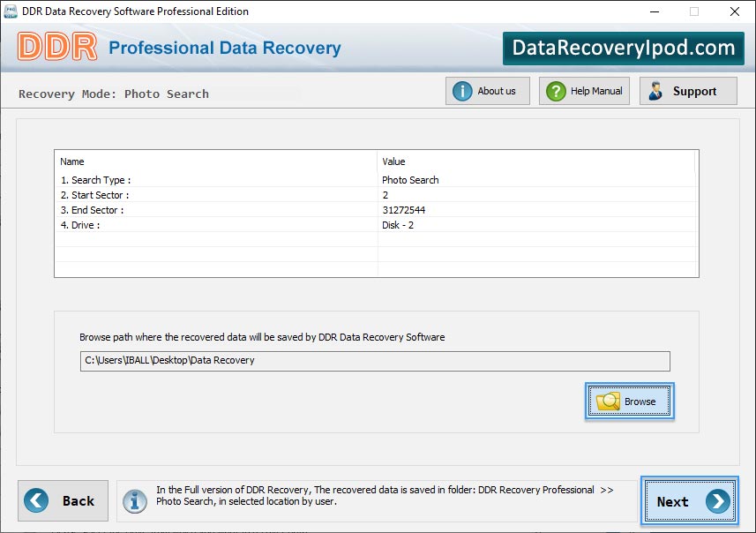Minimize the DDR Data Recovery window

point(655,11)
